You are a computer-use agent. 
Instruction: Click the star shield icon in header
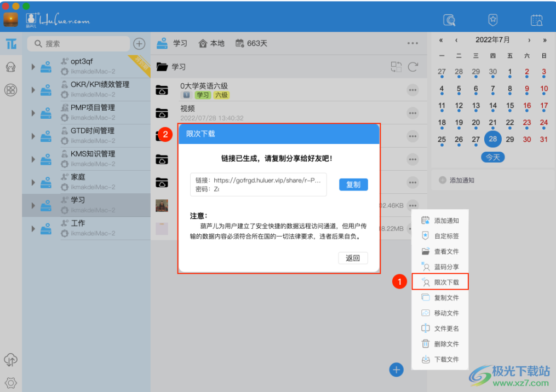(493, 20)
